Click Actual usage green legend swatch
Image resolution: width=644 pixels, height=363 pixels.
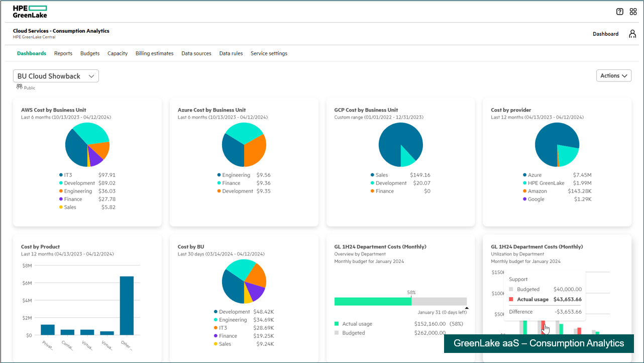point(337,324)
